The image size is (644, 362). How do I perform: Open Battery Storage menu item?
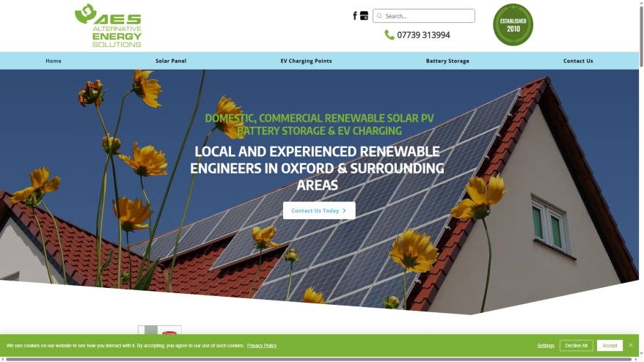click(x=447, y=61)
